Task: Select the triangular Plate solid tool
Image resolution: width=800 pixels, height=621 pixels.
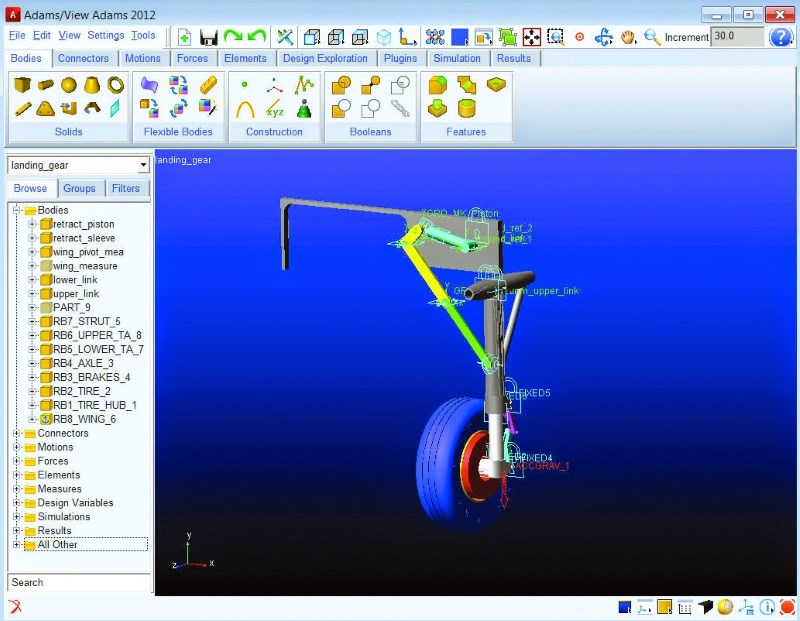Action: point(45,108)
